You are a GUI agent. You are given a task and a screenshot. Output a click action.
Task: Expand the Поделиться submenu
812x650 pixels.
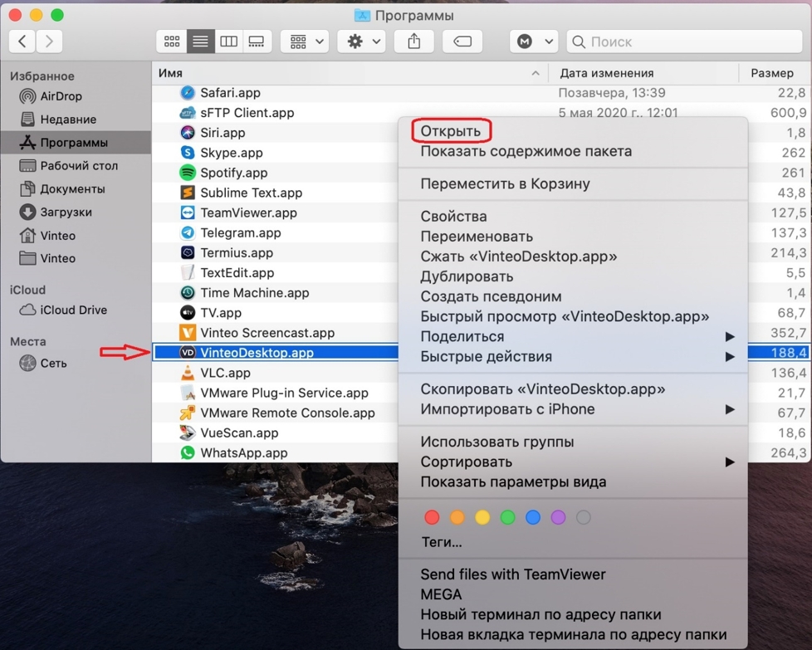[x=573, y=337]
